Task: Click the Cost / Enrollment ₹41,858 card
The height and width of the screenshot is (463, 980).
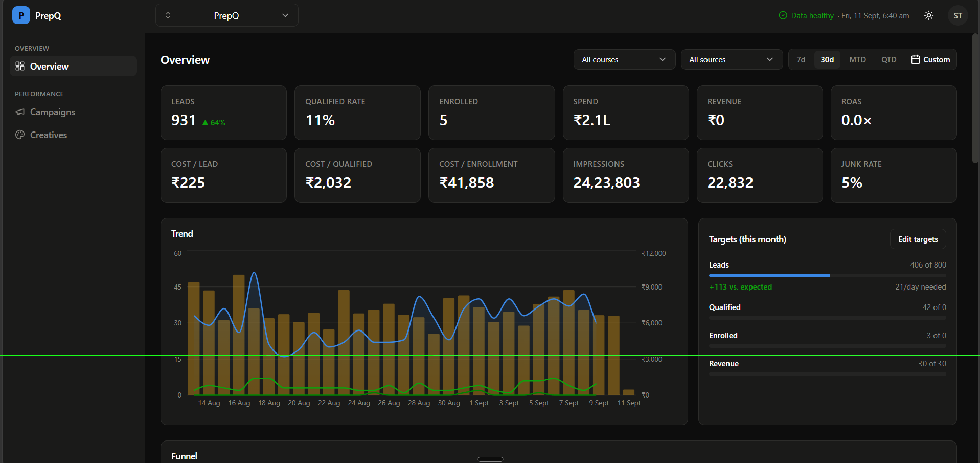Action: coord(491,175)
